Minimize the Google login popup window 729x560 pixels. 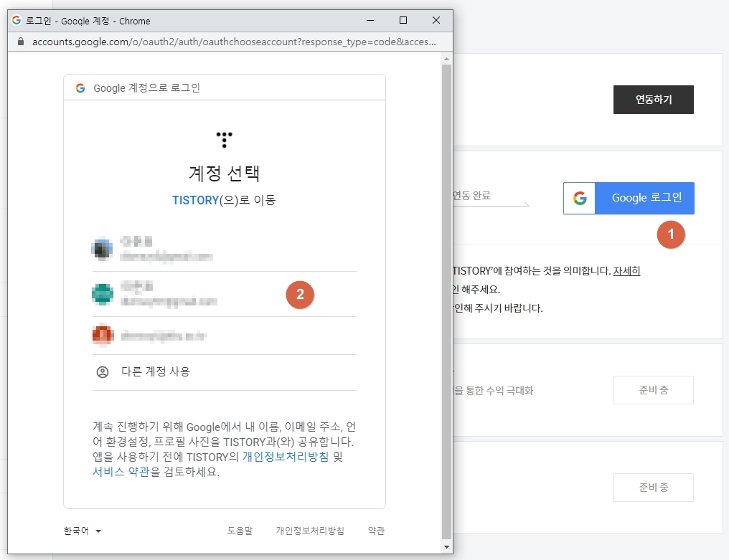[x=370, y=21]
